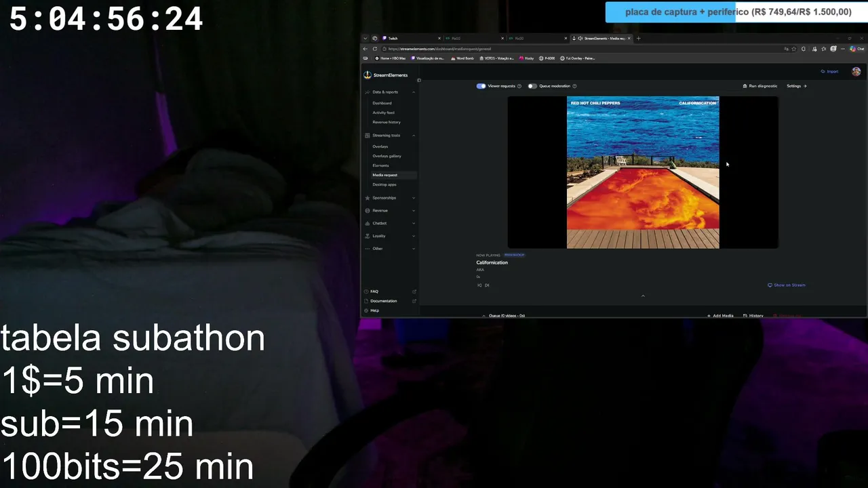Open the History panel
This screenshot has height=488, width=868.
coord(753,316)
